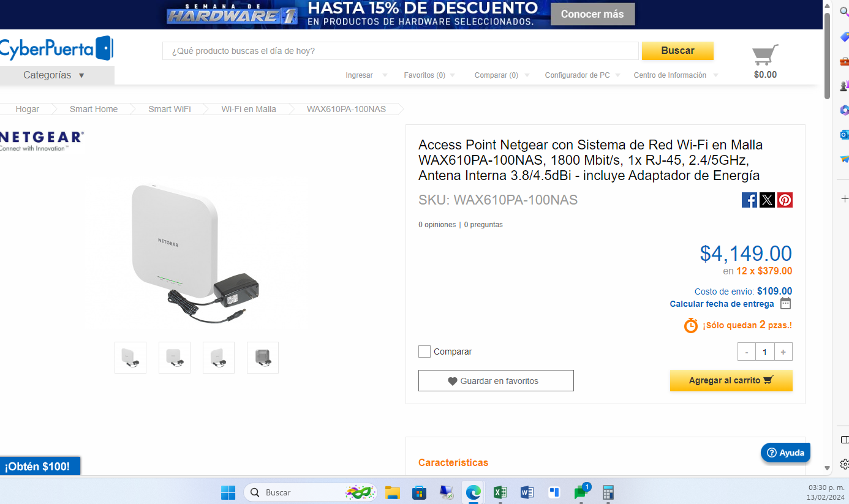
Task: Open Edge sidebar shopping tag icon
Action: tap(843, 37)
